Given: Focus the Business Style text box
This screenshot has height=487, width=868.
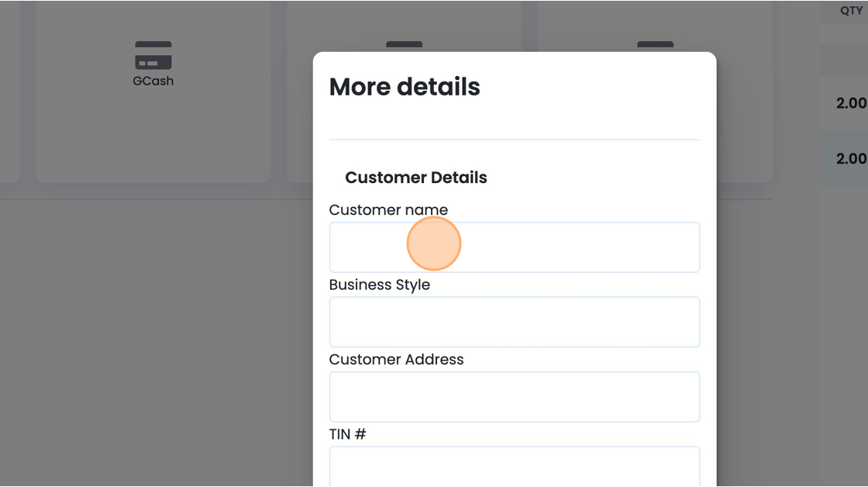Looking at the screenshot, I should pos(515,322).
